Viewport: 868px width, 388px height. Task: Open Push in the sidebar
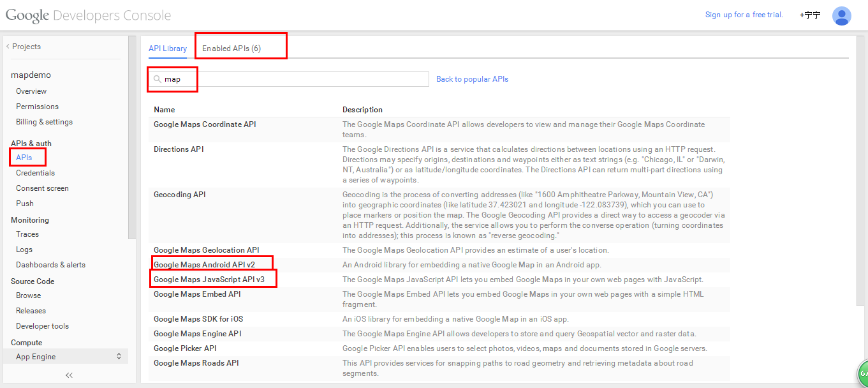25,204
